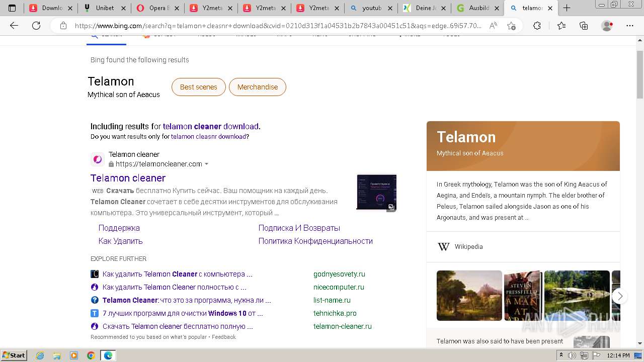Launch Chrome from taskbar
644x362 pixels.
(91, 355)
